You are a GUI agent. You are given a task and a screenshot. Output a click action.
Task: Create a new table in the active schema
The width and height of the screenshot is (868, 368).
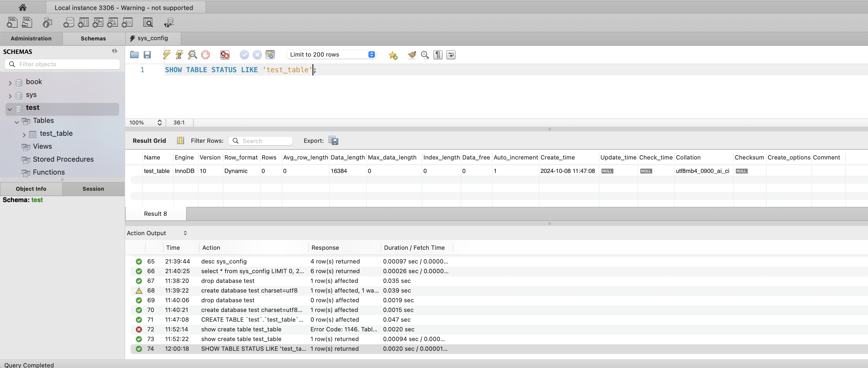pyautogui.click(x=84, y=22)
